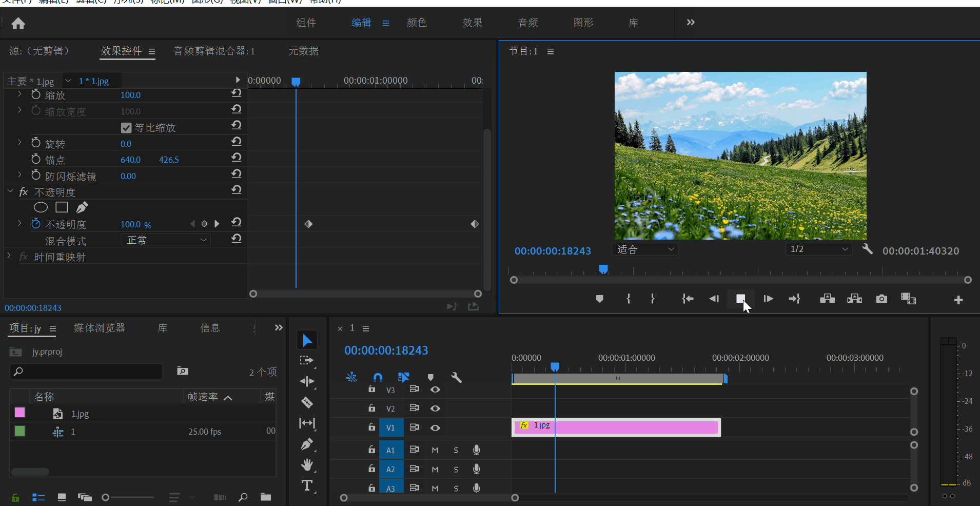Select the Type tool
Screen dimensions: 980x506
[307, 485]
